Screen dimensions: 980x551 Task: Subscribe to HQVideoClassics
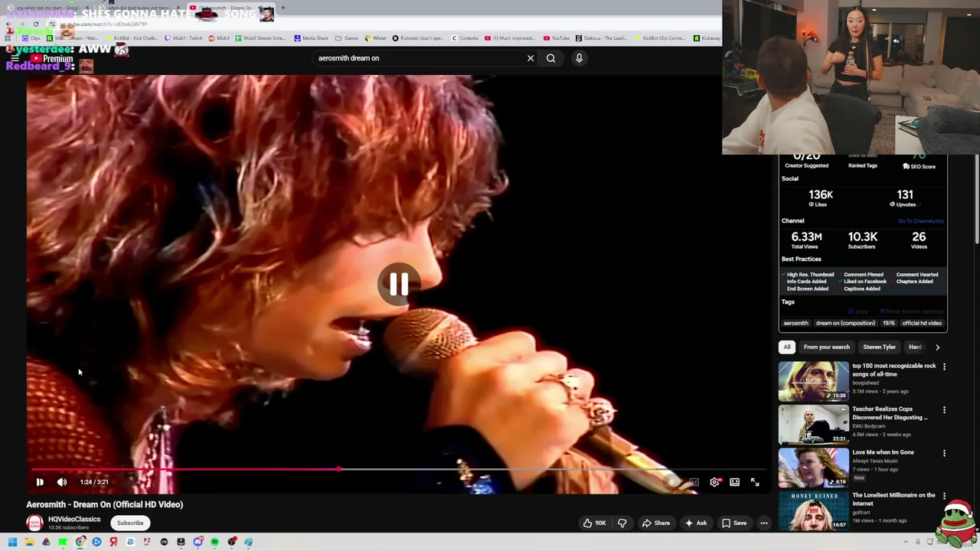pyautogui.click(x=130, y=523)
